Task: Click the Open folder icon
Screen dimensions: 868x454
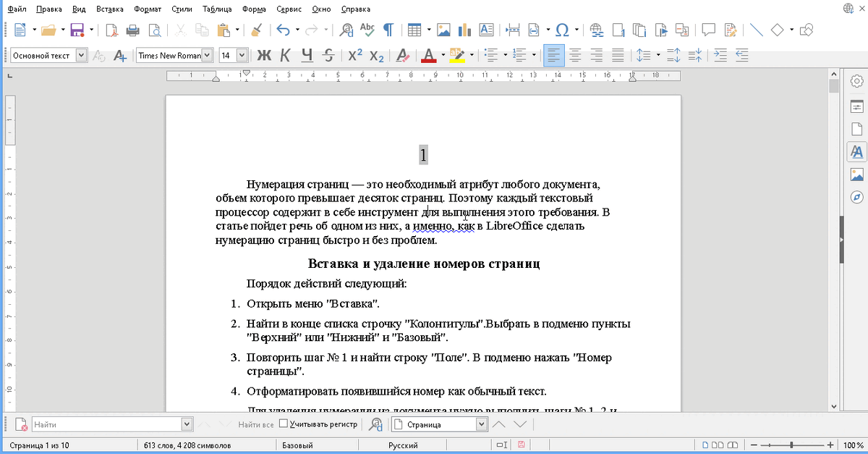Action: (x=48, y=30)
